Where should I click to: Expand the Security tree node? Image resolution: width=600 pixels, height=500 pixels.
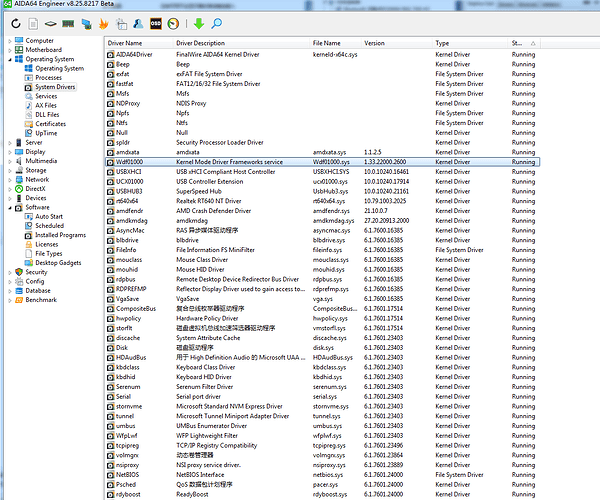point(10,272)
